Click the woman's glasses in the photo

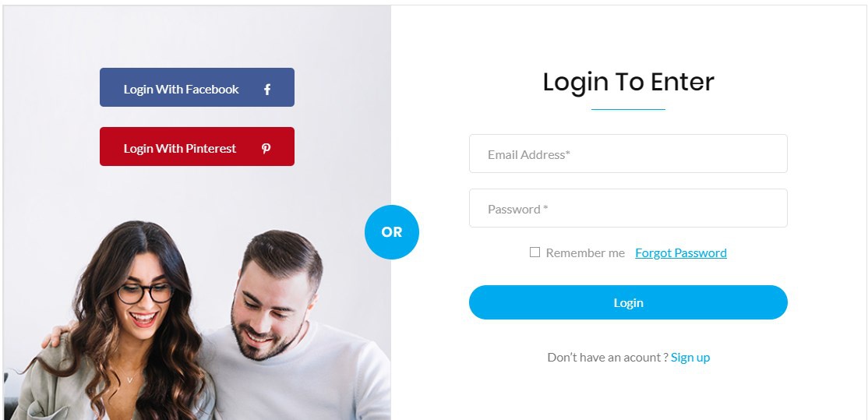[145, 293]
